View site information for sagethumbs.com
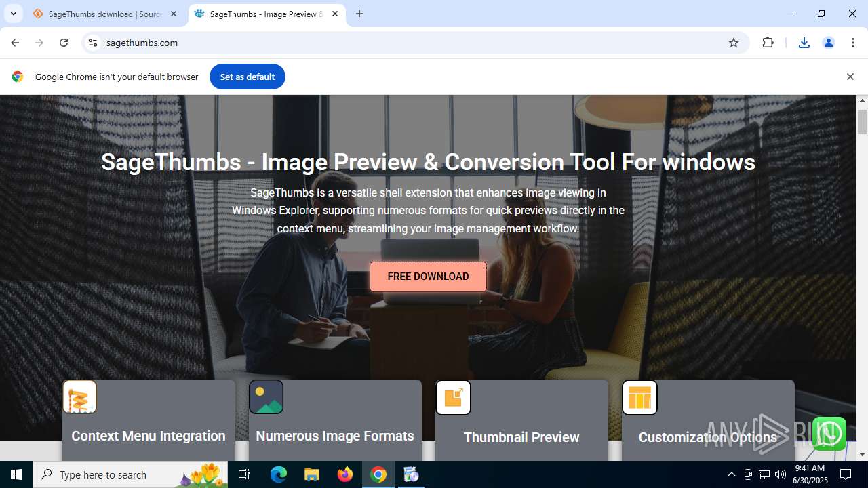 coord(93,43)
